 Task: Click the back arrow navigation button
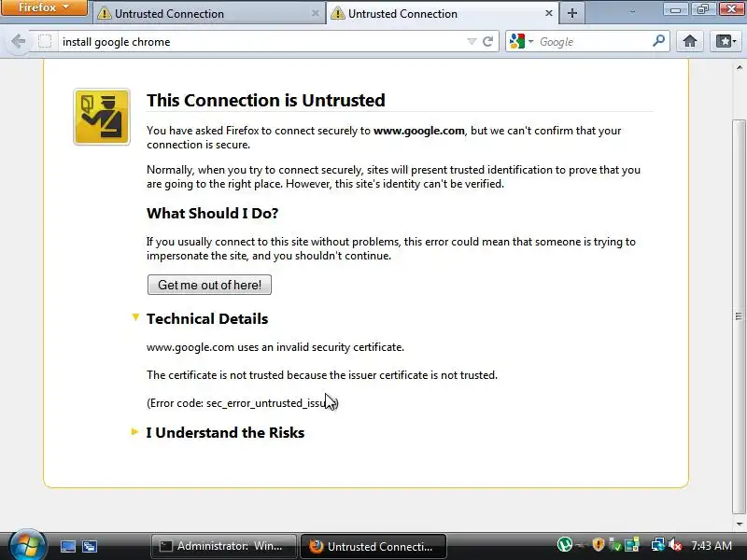[18, 42]
